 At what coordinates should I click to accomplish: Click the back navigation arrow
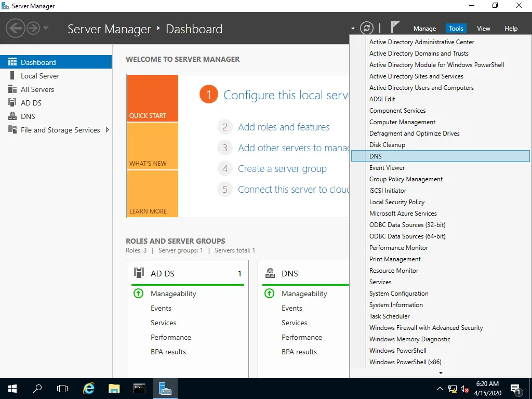15,28
